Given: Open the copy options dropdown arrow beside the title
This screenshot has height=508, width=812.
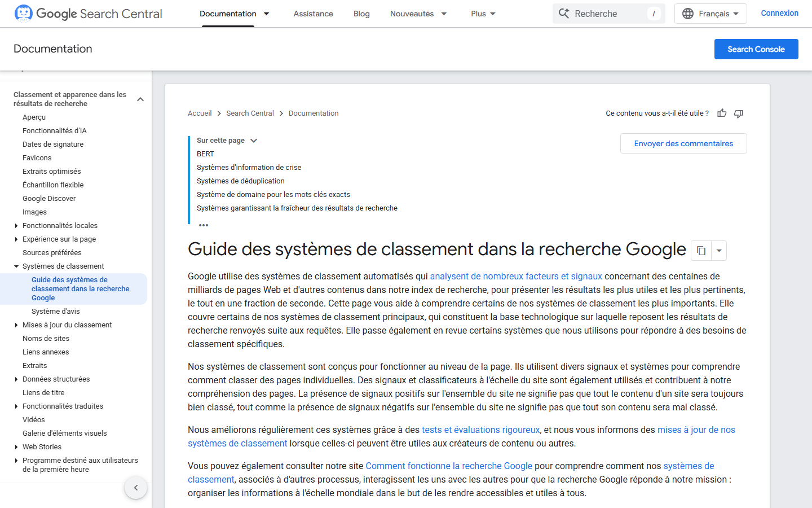Looking at the screenshot, I should click(x=719, y=251).
